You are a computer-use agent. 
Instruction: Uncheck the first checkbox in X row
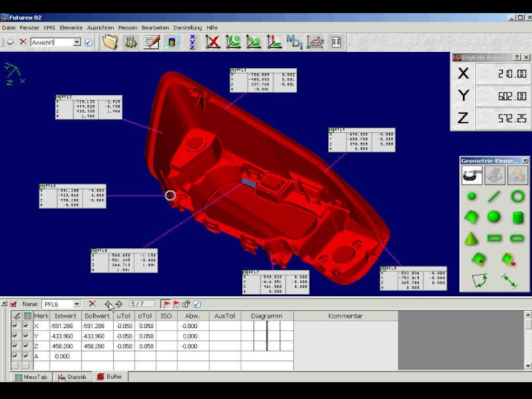pyautogui.click(x=15, y=326)
